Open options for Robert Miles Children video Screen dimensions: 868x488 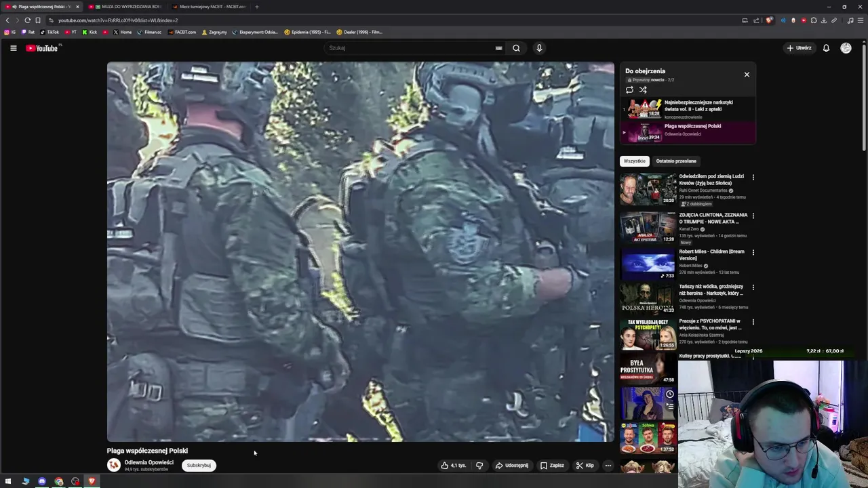point(753,253)
